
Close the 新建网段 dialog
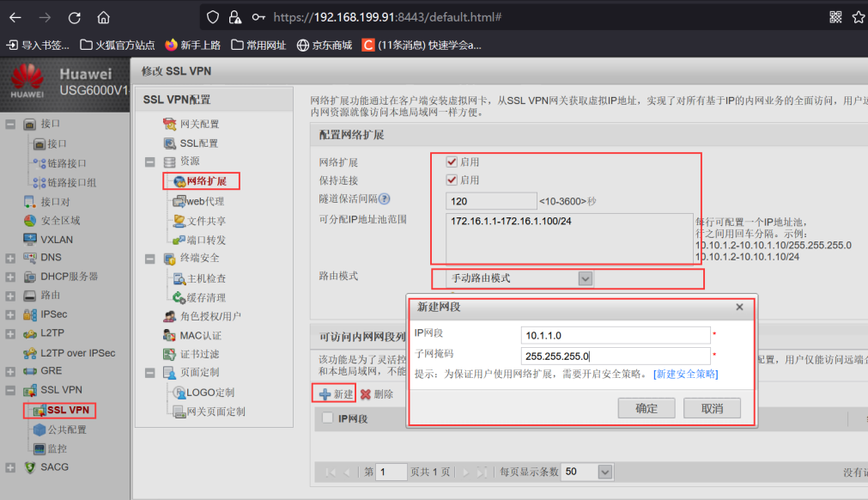(x=739, y=307)
